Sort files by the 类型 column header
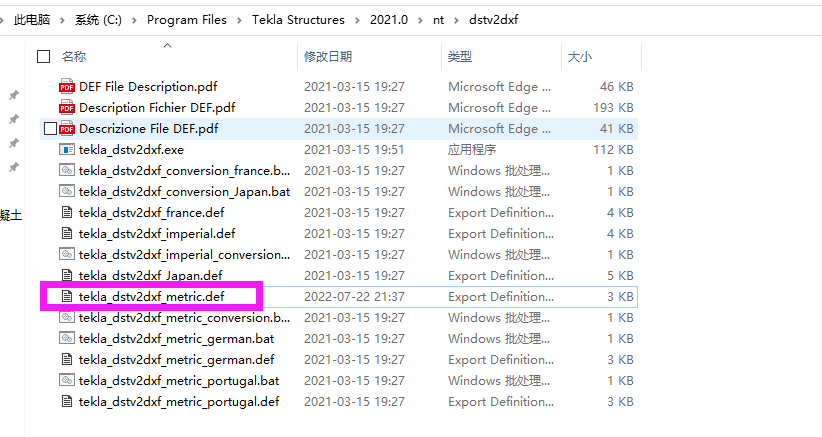822x437 pixels. pos(460,57)
